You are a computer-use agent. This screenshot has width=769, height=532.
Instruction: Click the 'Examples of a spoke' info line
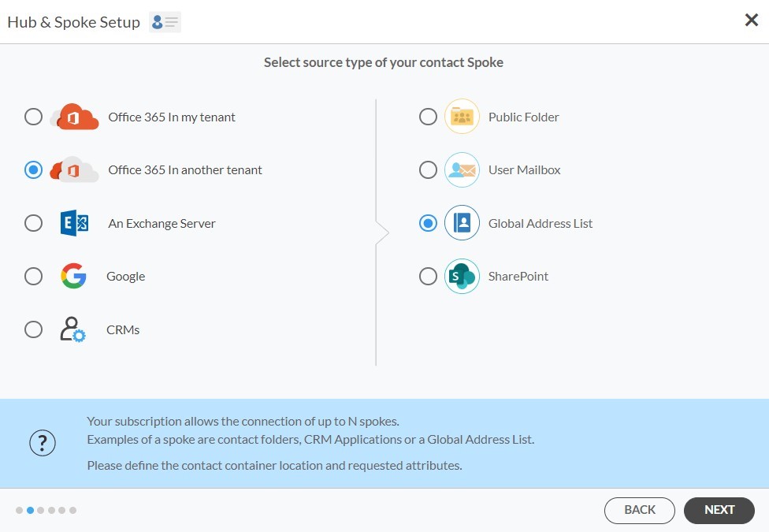(310, 439)
